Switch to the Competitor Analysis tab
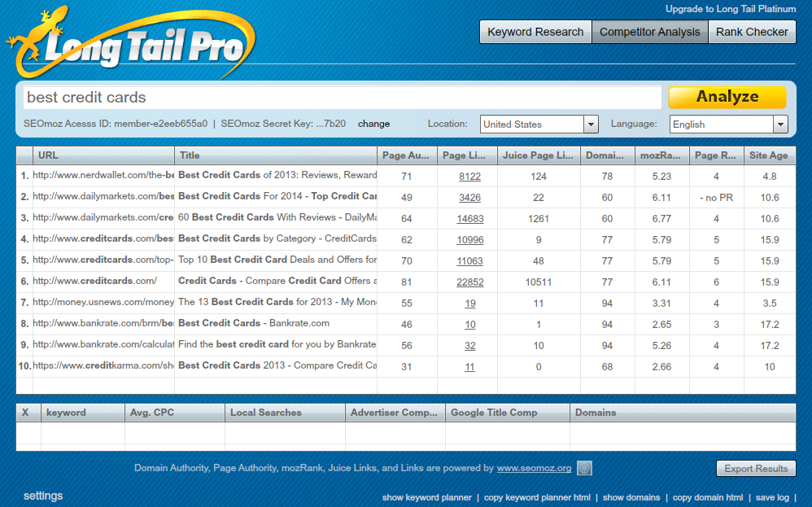The height and width of the screenshot is (507, 812). coord(649,32)
